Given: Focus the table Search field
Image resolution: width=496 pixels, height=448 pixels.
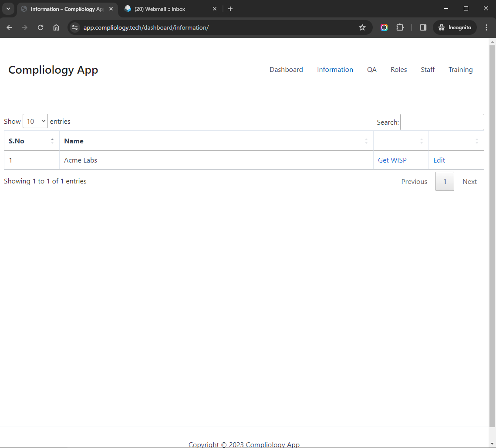Looking at the screenshot, I should 442,122.
